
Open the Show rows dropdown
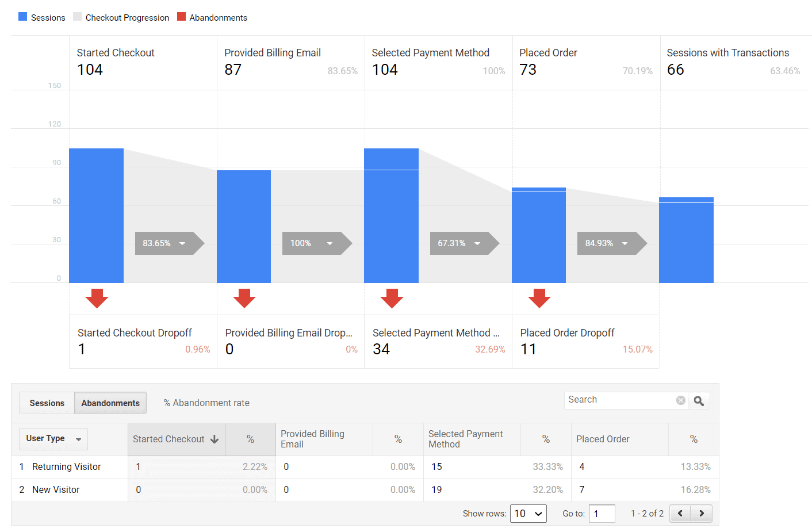pyautogui.click(x=528, y=514)
